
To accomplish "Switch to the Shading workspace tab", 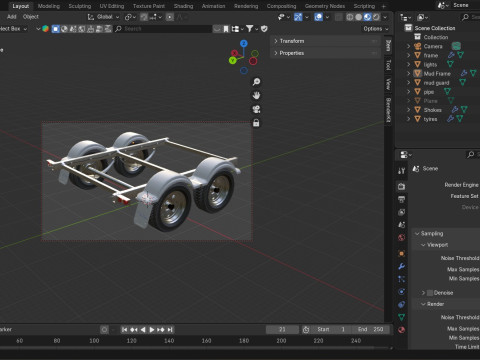I will pos(183,6).
